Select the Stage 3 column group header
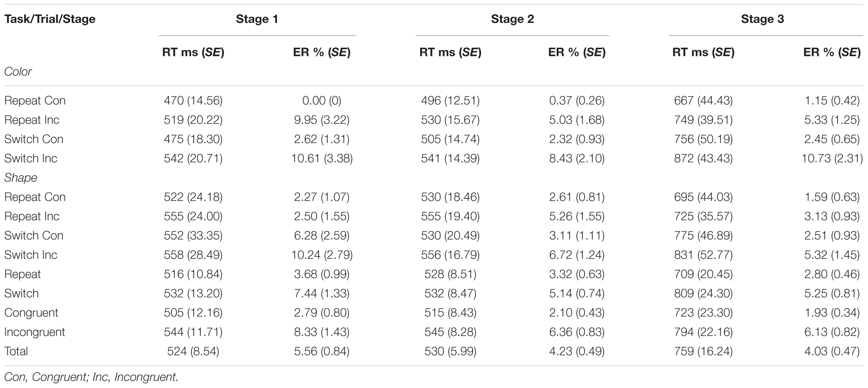This screenshot has width=868, height=388. 762,19
